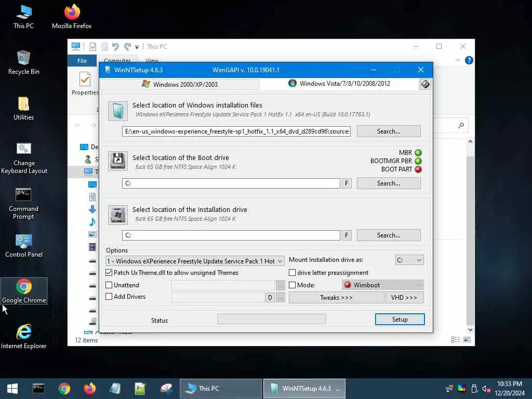Open Chrome from the taskbar
Viewport: 532px width, 399px height.
[64, 389]
